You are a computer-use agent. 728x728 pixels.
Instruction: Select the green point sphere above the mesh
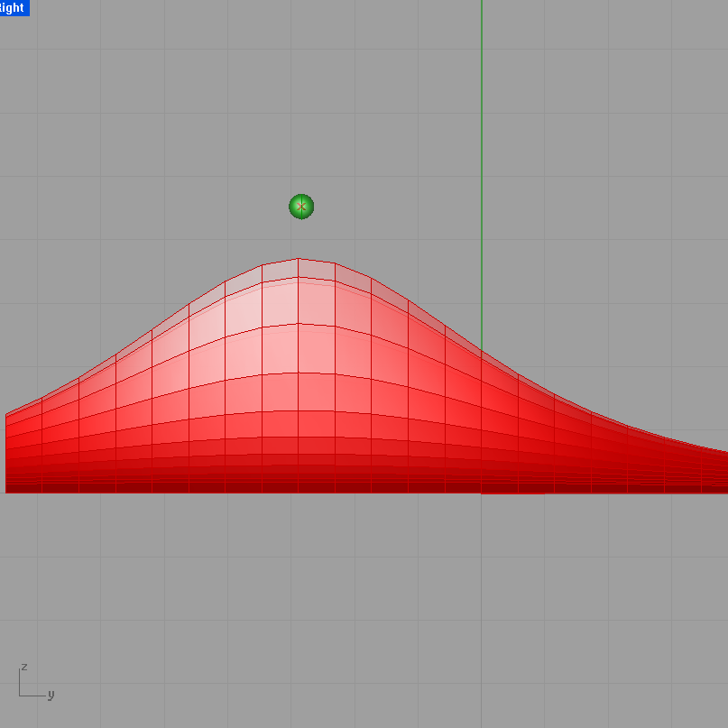tap(301, 207)
